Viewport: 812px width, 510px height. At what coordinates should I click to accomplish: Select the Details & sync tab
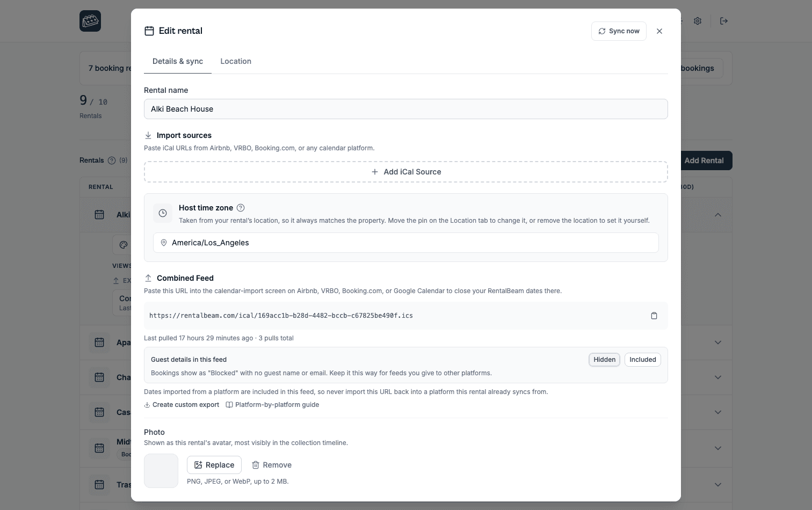[178, 61]
